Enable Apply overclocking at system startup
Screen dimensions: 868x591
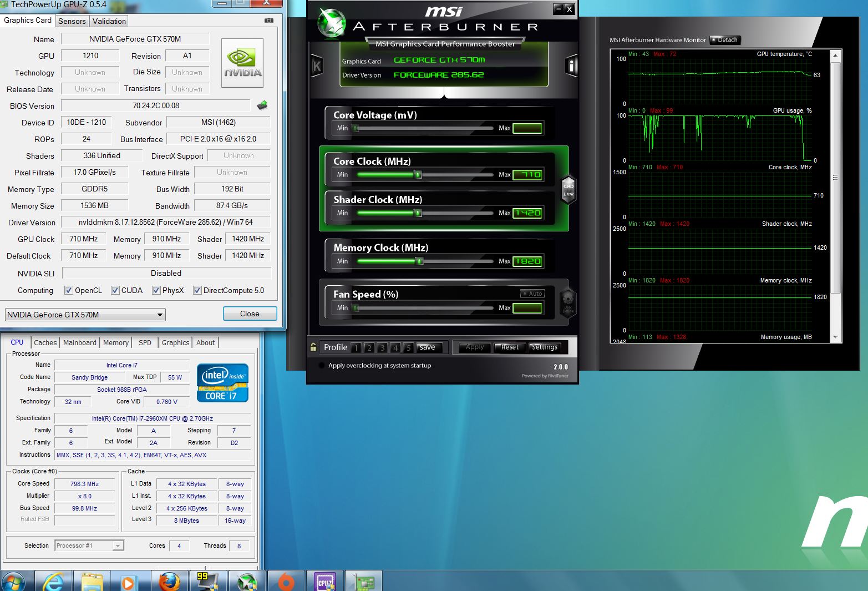(322, 366)
